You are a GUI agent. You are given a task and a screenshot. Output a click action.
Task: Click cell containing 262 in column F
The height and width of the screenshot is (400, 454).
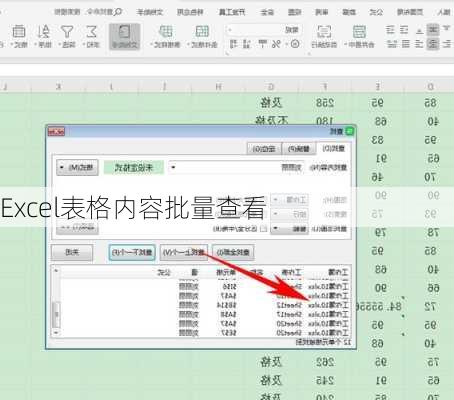(x=325, y=362)
